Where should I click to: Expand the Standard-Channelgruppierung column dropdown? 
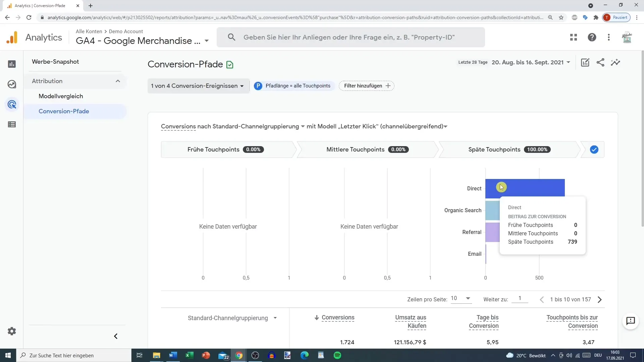pyautogui.click(x=275, y=317)
